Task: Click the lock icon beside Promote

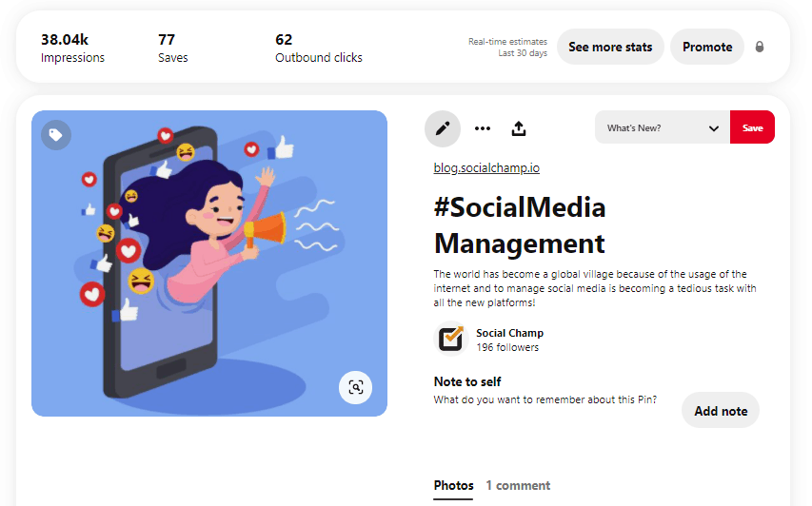Action: coord(760,47)
